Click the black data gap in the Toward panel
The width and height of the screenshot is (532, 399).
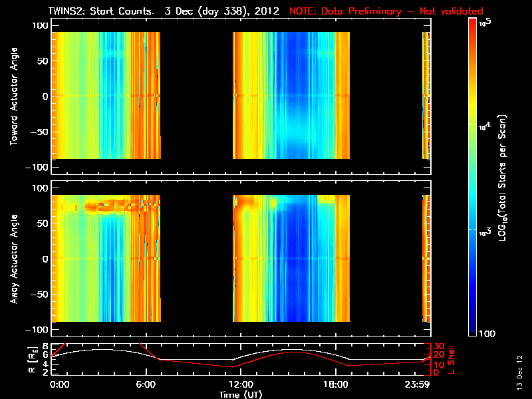[196, 96]
